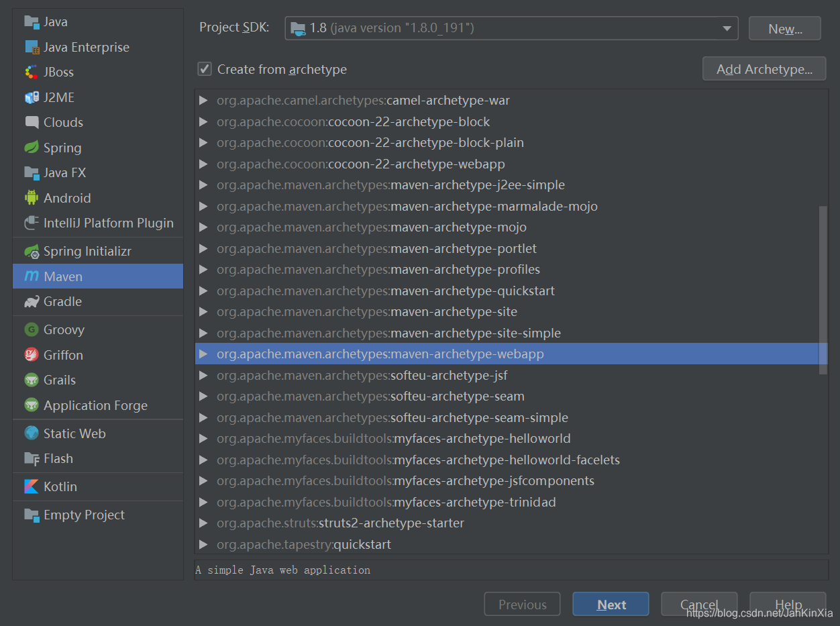Click the Next button

coord(611,604)
